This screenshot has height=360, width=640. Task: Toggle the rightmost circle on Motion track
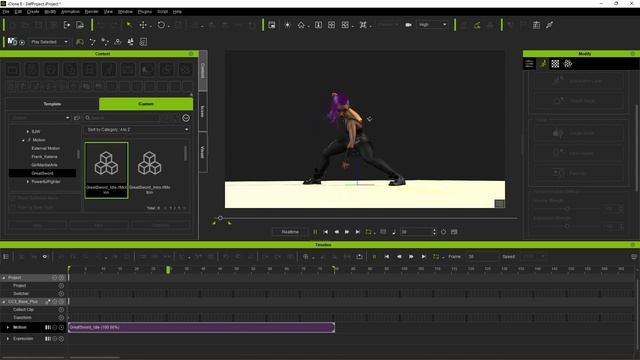(x=61, y=327)
